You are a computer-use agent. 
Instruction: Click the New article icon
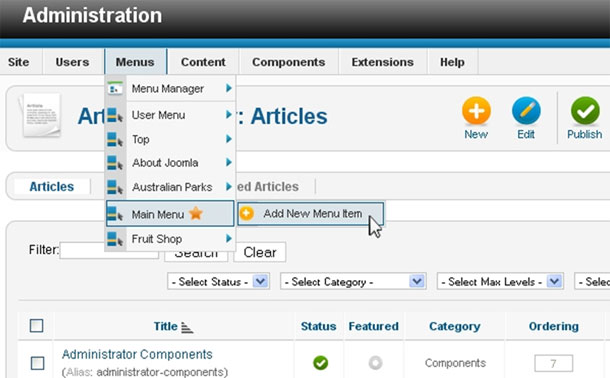point(476,111)
